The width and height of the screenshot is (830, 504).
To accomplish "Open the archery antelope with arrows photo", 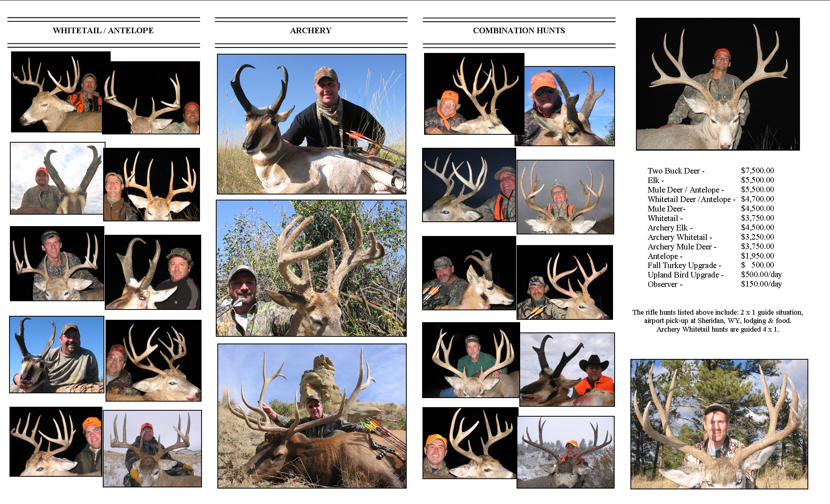I will (311, 124).
